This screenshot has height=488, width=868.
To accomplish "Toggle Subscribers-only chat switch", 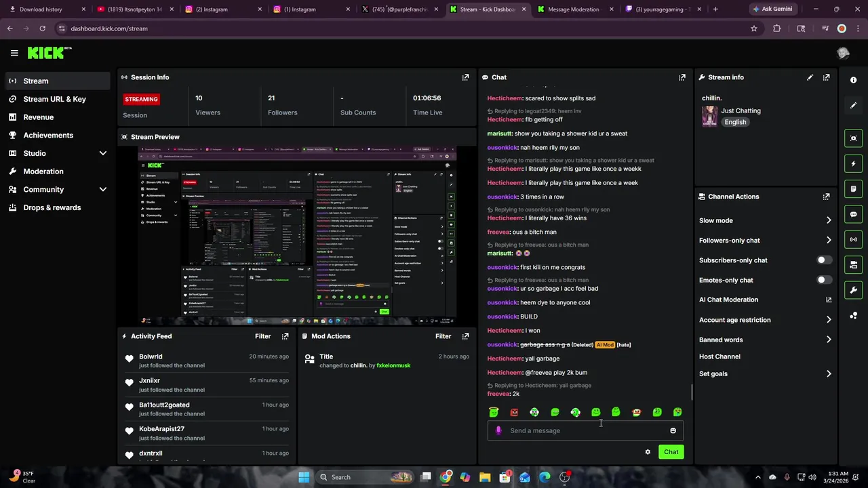I will click(x=824, y=260).
